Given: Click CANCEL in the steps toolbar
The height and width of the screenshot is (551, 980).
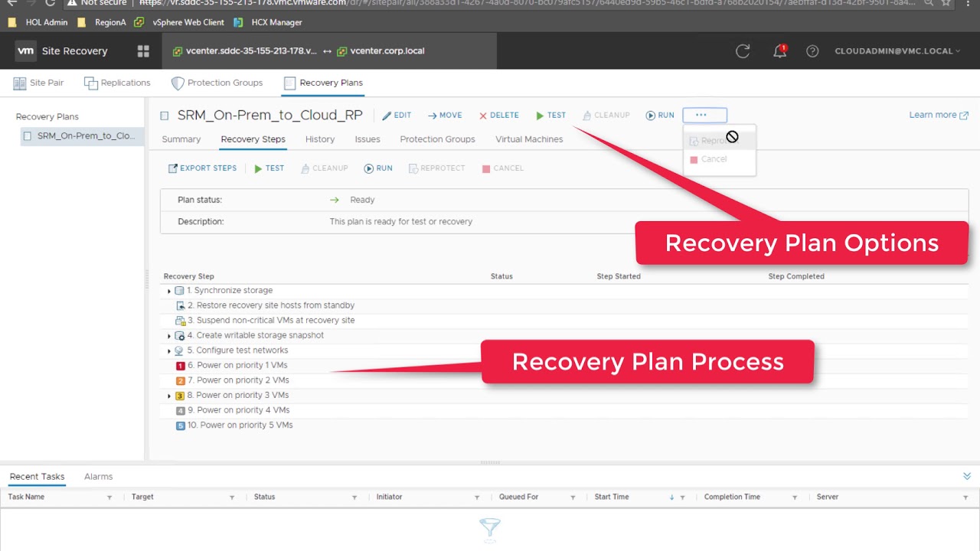Looking at the screenshot, I should tap(502, 168).
